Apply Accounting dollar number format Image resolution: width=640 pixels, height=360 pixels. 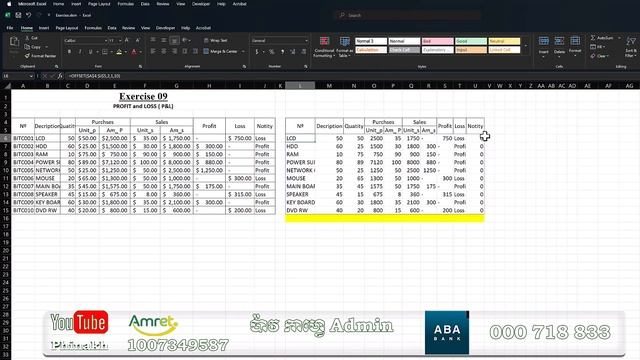(x=257, y=52)
